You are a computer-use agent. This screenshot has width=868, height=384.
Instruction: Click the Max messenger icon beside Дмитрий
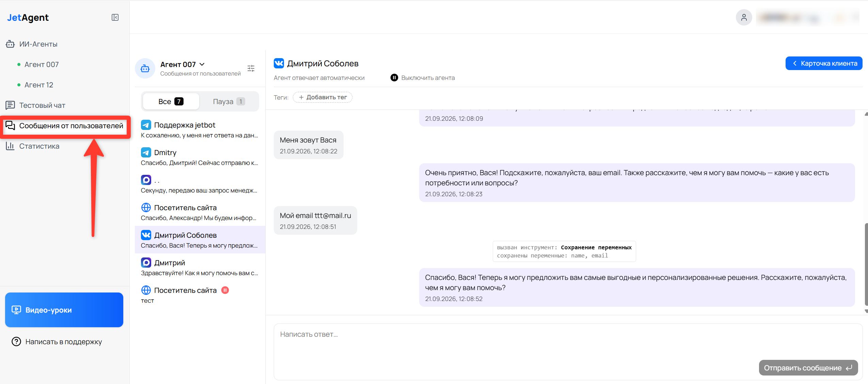coord(146,263)
